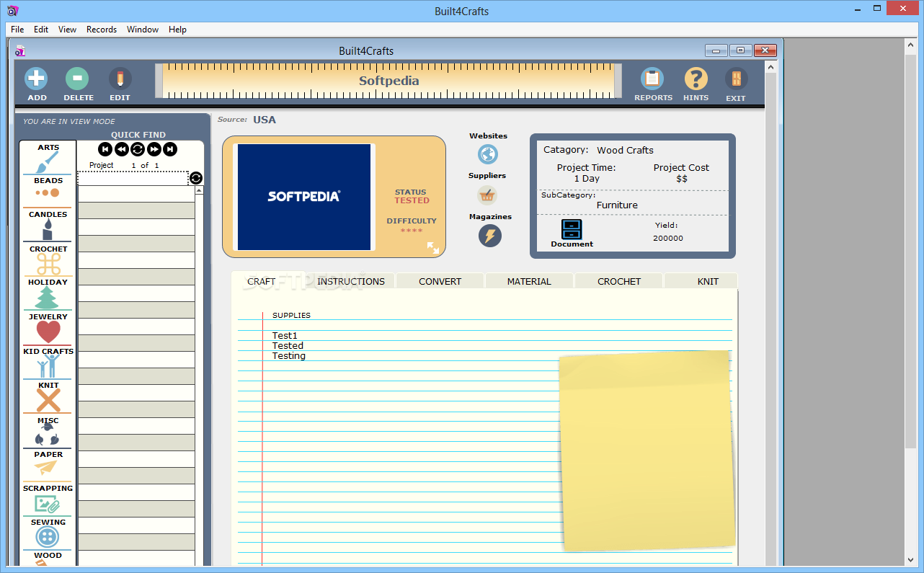Click the outer window scrollbar down arrow

[911, 559]
